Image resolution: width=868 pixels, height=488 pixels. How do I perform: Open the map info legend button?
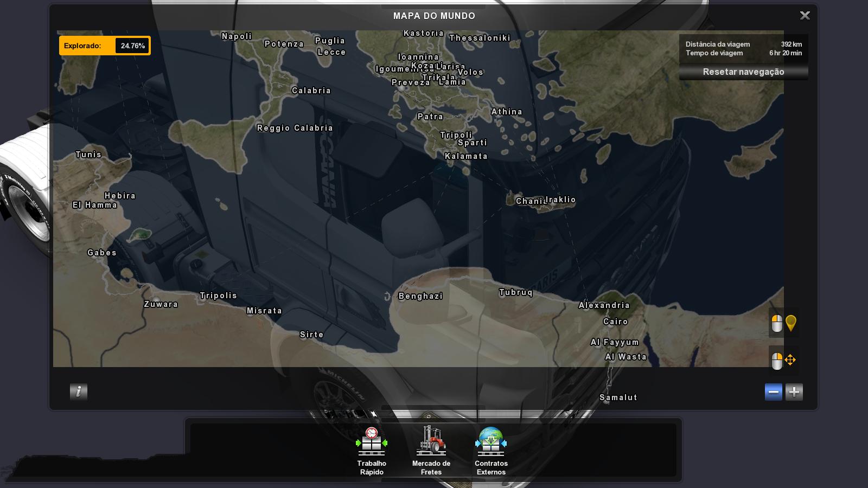tap(79, 391)
